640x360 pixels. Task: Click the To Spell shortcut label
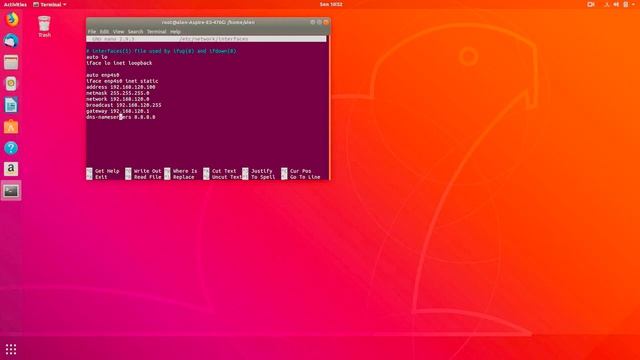click(263, 177)
